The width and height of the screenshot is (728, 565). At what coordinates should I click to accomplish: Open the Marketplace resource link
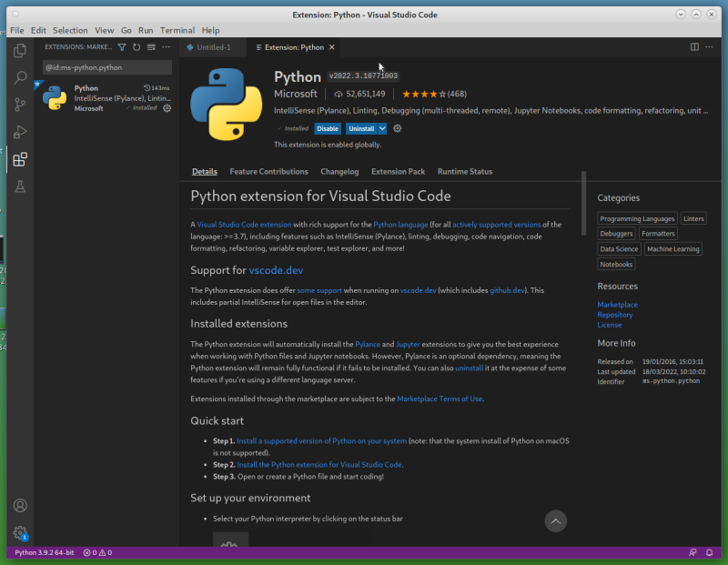click(x=617, y=305)
